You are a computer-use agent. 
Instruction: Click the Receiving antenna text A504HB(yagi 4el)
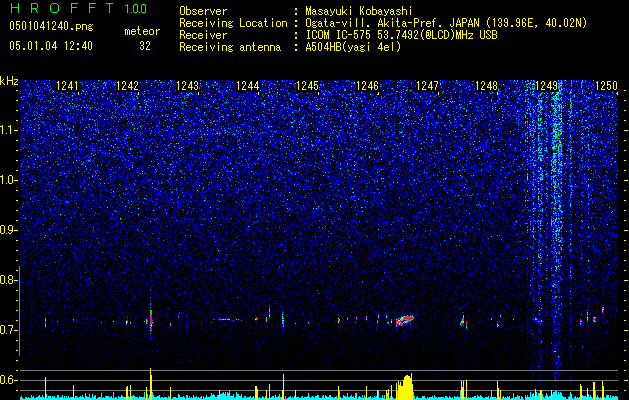coord(353,47)
